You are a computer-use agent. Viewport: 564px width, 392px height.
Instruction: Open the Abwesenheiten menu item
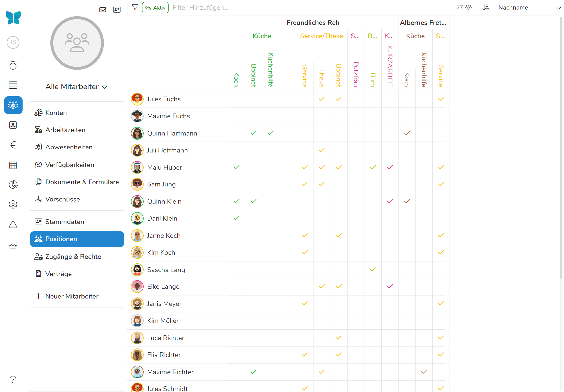[69, 147]
